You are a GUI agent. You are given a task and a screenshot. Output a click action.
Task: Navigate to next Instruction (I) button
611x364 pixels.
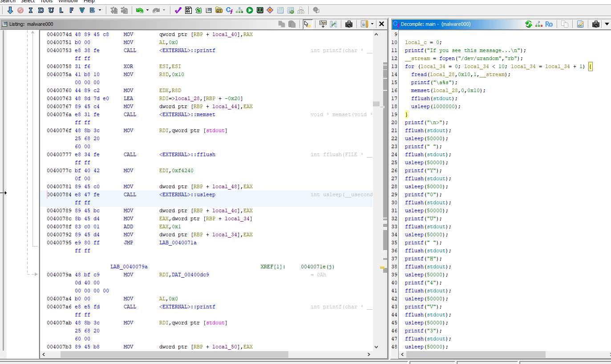[30, 10]
